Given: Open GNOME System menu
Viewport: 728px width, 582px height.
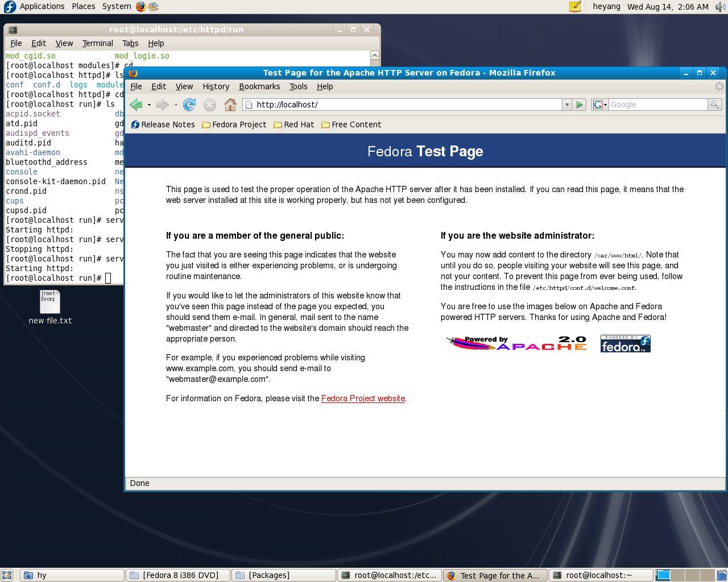Looking at the screenshot, I should click(117, 7).
